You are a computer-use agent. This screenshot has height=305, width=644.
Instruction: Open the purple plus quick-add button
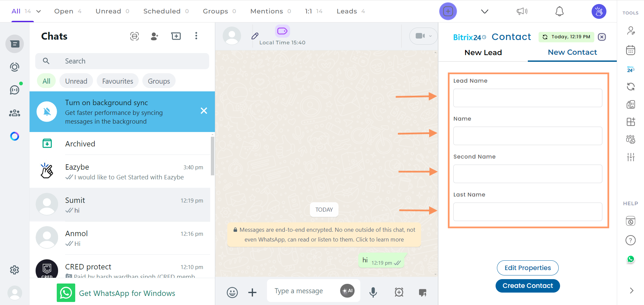pos(448,11)
